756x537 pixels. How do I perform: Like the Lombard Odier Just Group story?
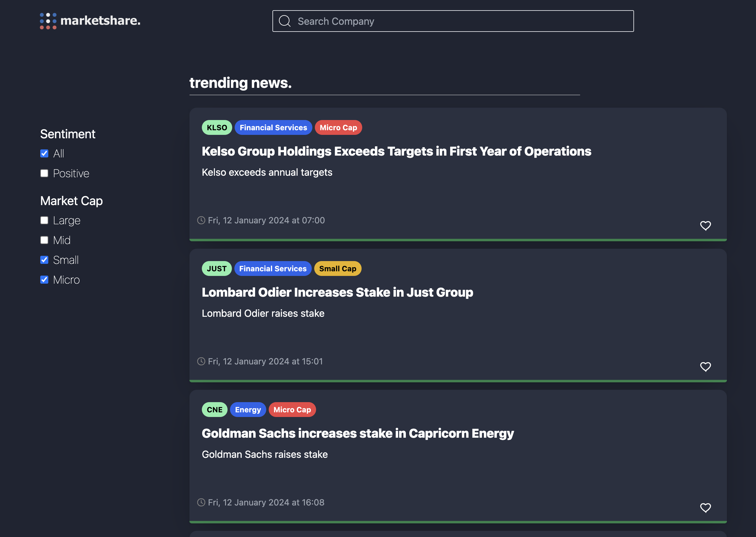click(x=705, y=367)
